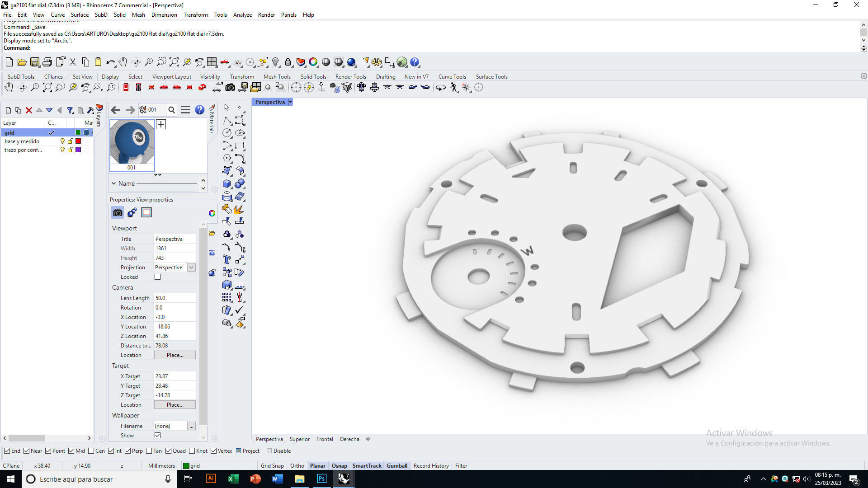
Task: Click the target Location Place button
Action: pyautogui.click(x=175, y=404)
